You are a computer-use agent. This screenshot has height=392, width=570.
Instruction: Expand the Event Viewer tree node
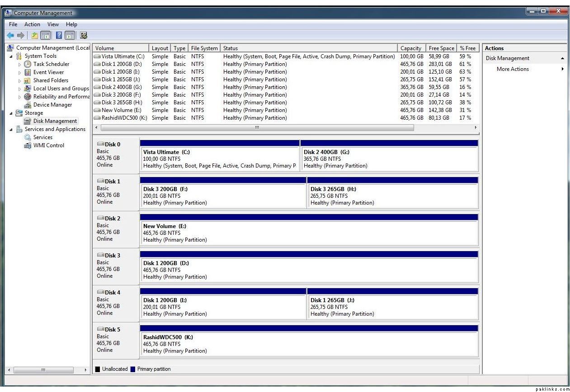coord(19,73)
